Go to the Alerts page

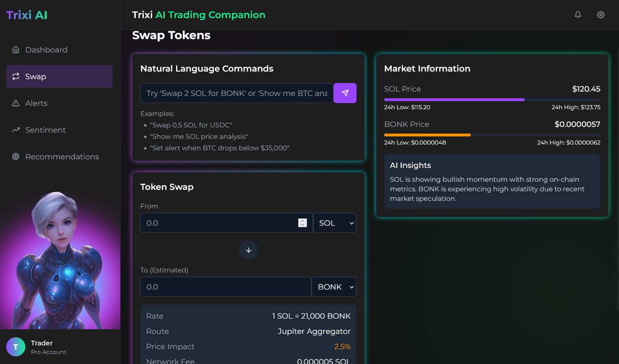[36, 103]
